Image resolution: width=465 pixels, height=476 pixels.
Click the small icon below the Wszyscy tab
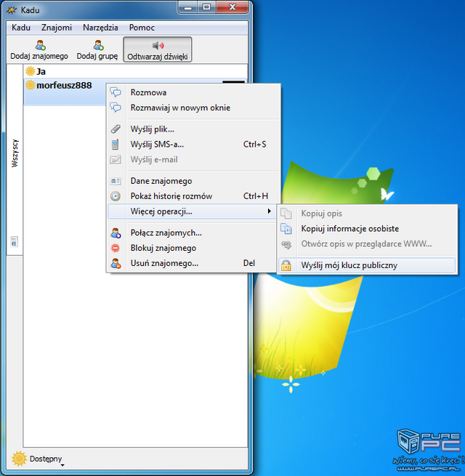(x=15, y=242)
